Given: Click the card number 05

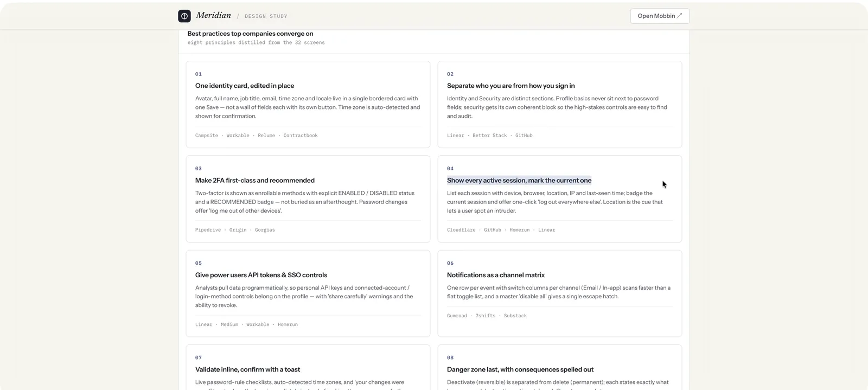Looking at the screenshot, I should click(199, 263).
